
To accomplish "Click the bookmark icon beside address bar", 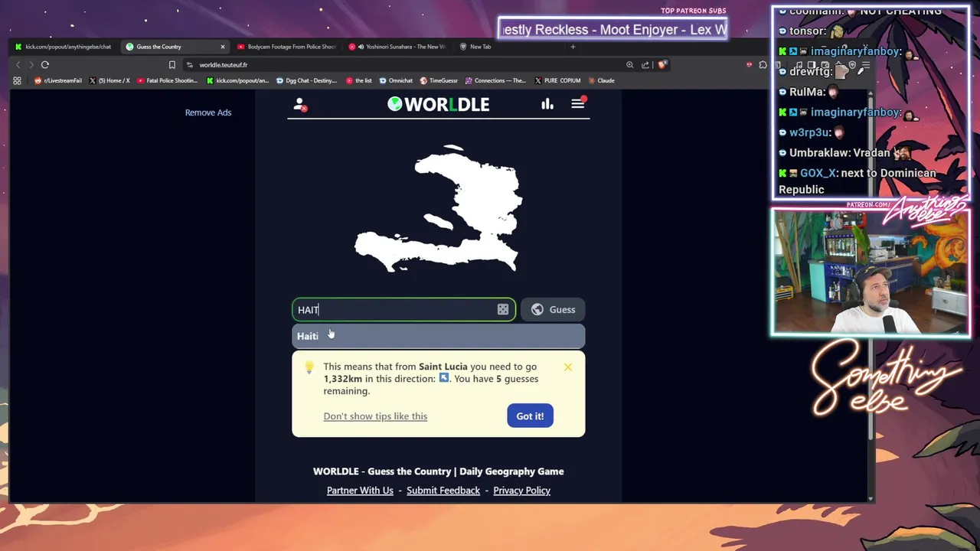I will click(172, 65).
